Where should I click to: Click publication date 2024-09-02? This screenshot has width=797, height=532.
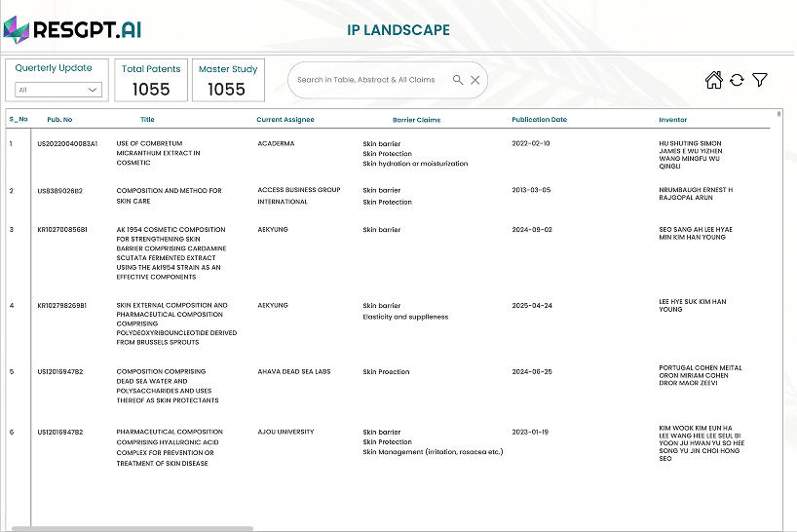click(x=532, y=230)
